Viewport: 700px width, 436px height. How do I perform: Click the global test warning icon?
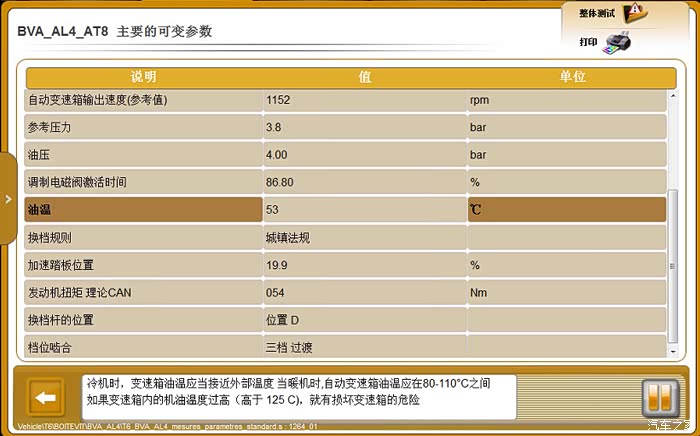click(x=634, y=13)
